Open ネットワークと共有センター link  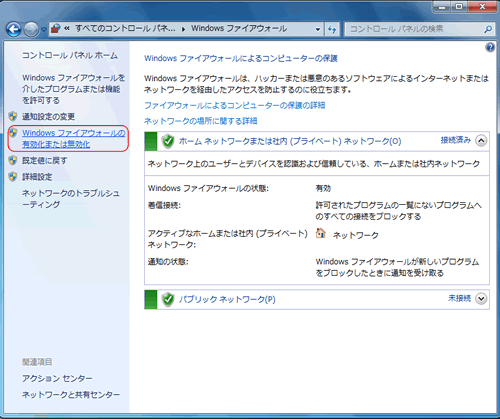[71, 395]
